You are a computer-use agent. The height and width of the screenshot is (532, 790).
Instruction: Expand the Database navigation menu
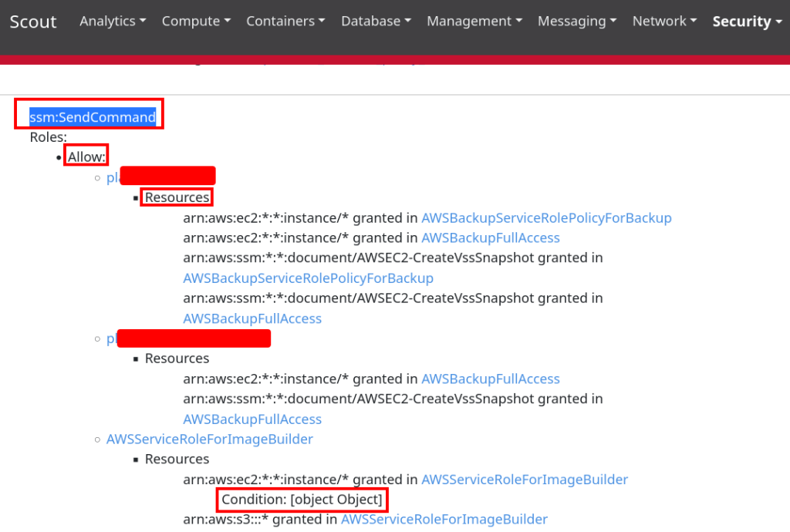376,22
